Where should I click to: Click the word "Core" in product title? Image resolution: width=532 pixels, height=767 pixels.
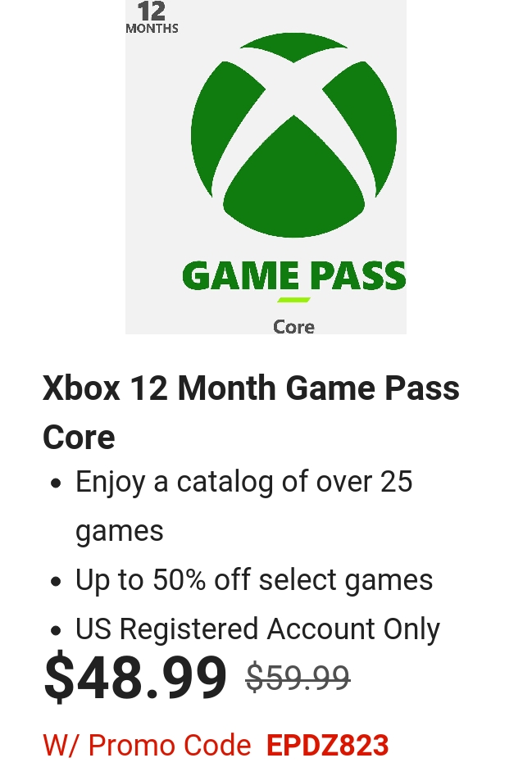(79, 437)
